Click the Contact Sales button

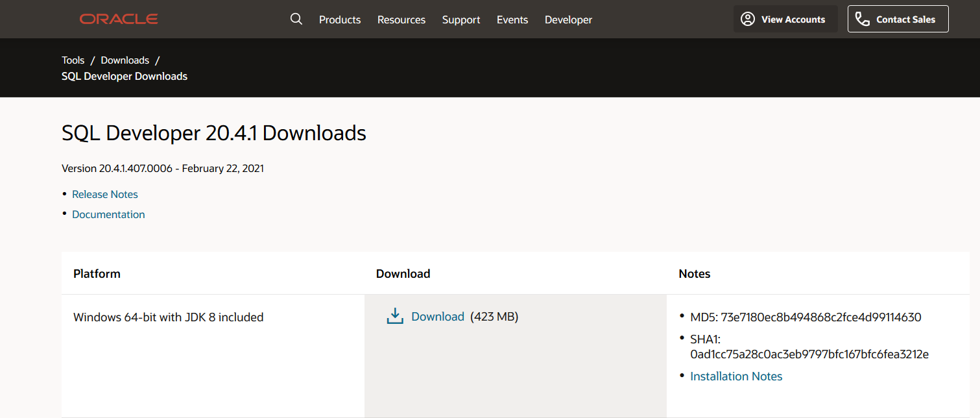(898, 19)
